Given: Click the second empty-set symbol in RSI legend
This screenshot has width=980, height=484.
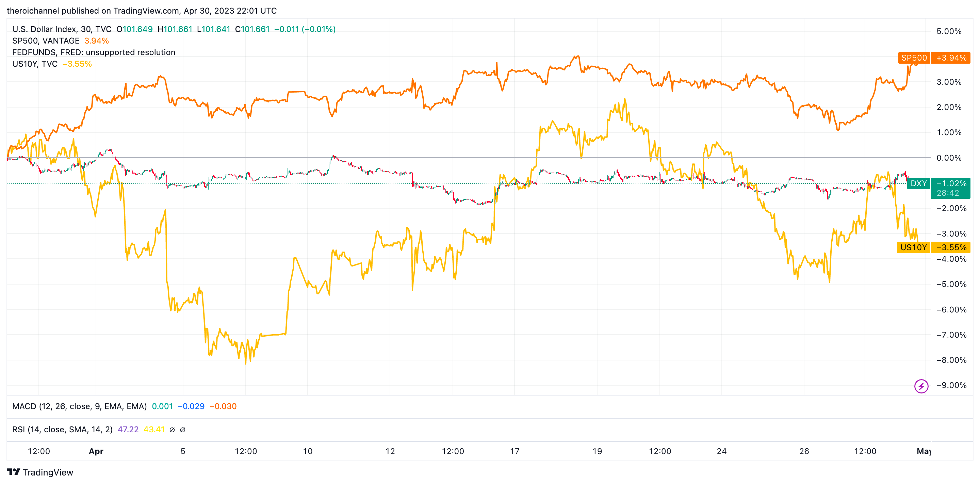Looking at the screenshot, I should (183, 430).
